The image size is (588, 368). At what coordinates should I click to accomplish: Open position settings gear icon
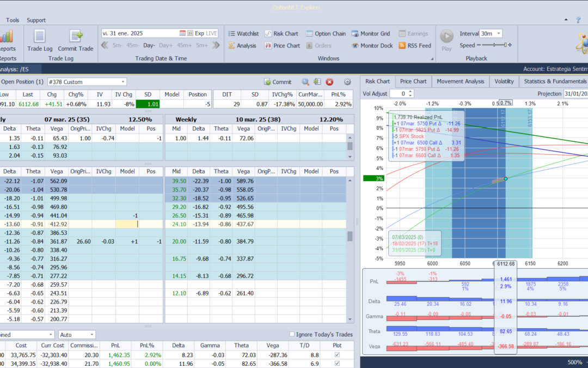(347, 82)
